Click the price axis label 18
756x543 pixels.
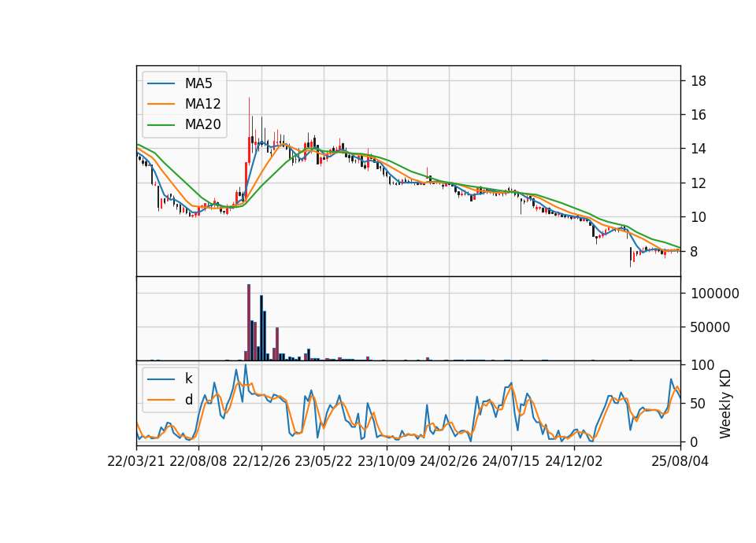click(699, 81)
